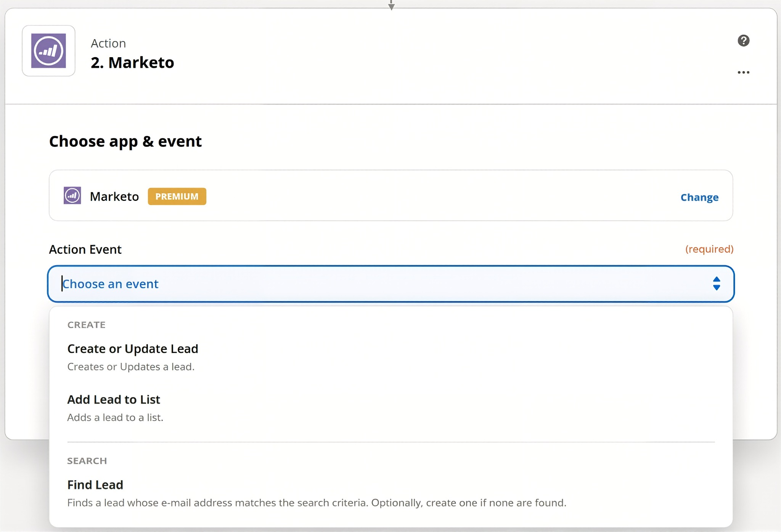Screen dimensions: 781x532
Task: Click the Change link to switch app
Action: (x=699, y=197)
